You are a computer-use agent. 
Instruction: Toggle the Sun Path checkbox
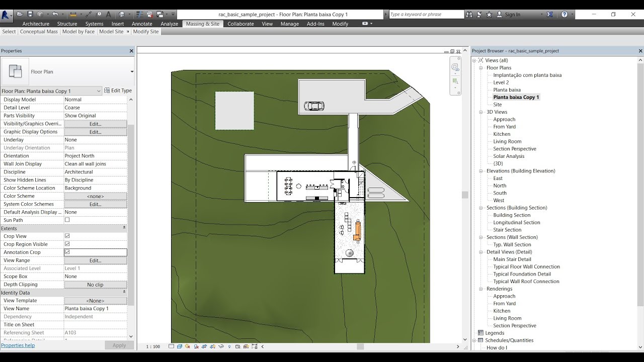coord(67,220)
